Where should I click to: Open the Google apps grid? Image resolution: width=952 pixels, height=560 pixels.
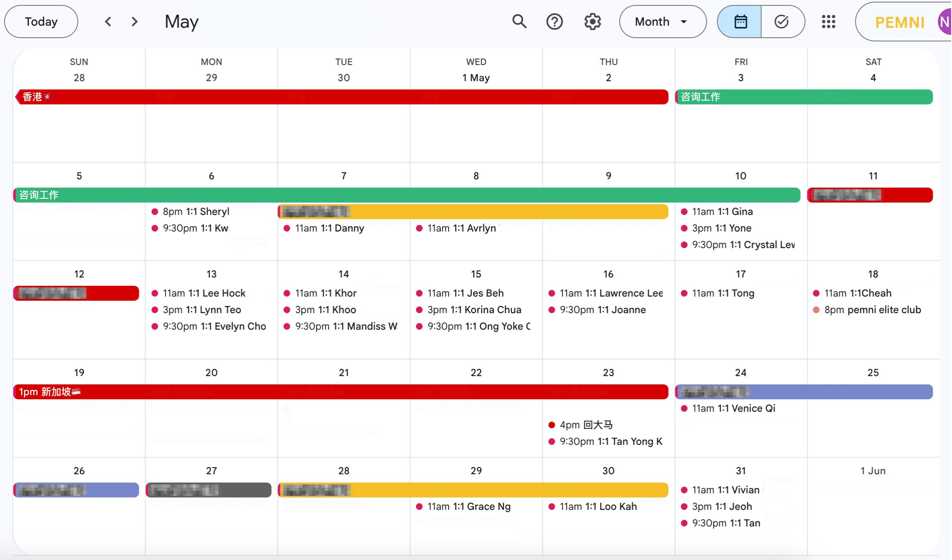point(829,21)
